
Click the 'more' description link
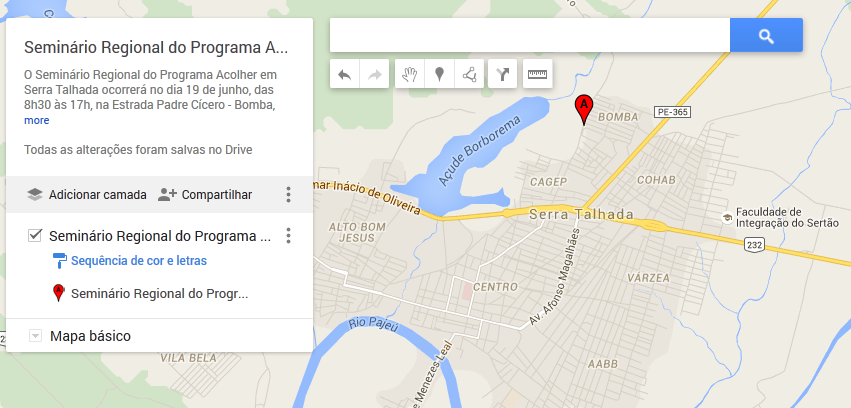click(36, 120)
